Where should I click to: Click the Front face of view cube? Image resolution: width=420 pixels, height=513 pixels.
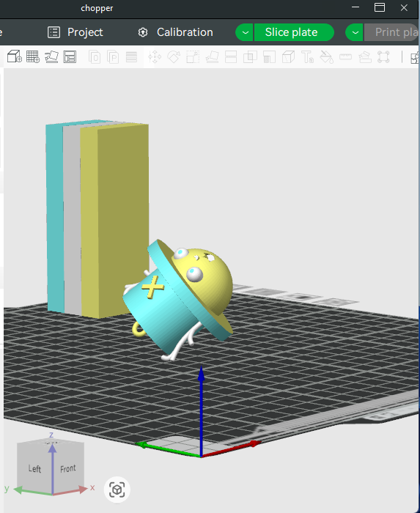point(68,469)
